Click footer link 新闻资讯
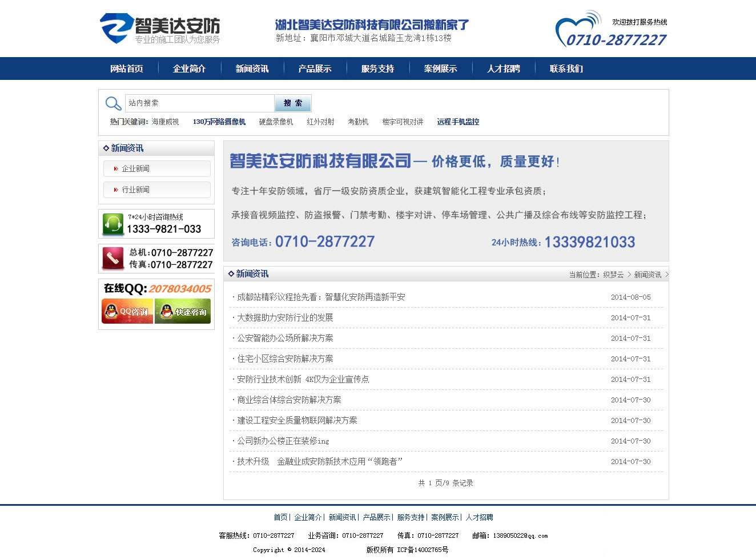756x560 pixels. 342,518
